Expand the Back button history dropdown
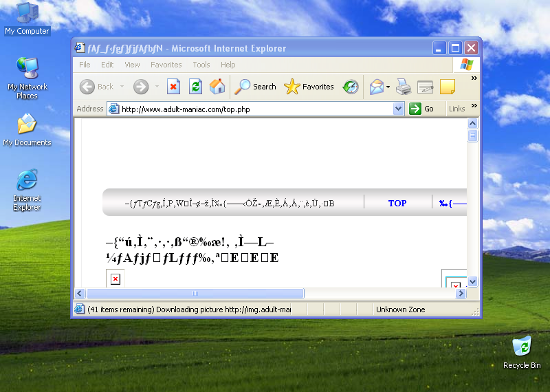Screen dimensions: 550x392 point(122,87)
